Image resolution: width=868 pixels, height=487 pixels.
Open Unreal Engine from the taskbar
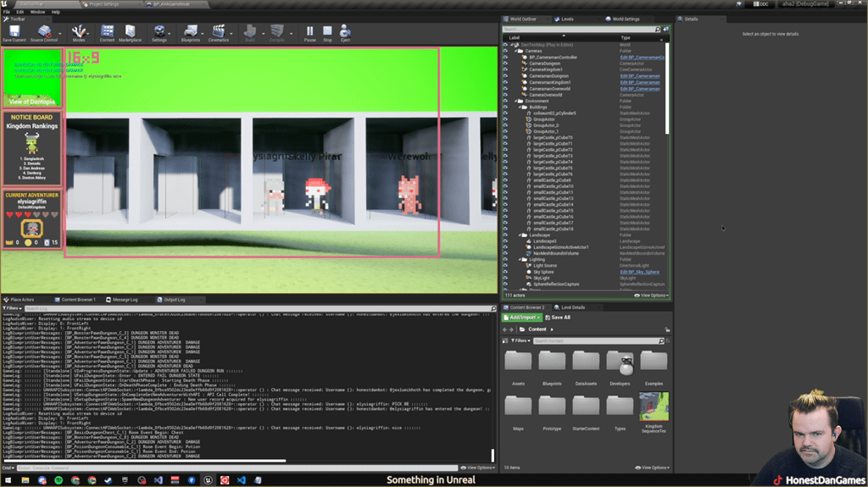tap(209, 480)
